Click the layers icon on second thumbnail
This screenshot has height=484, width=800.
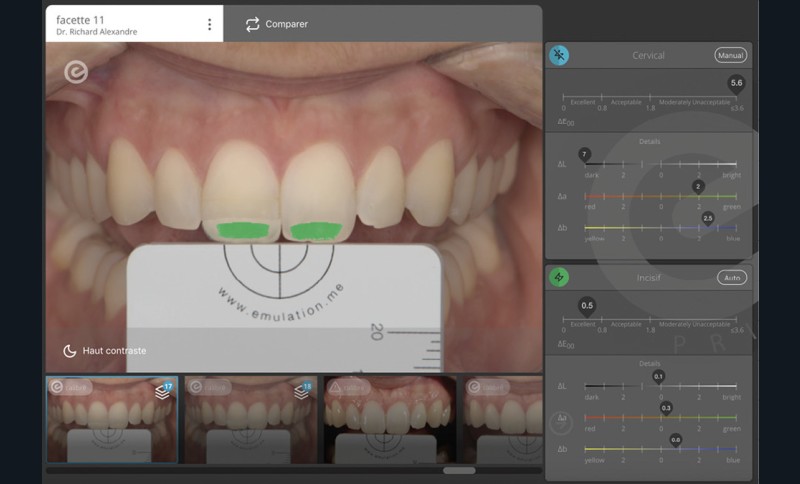(x=300, y=391)
